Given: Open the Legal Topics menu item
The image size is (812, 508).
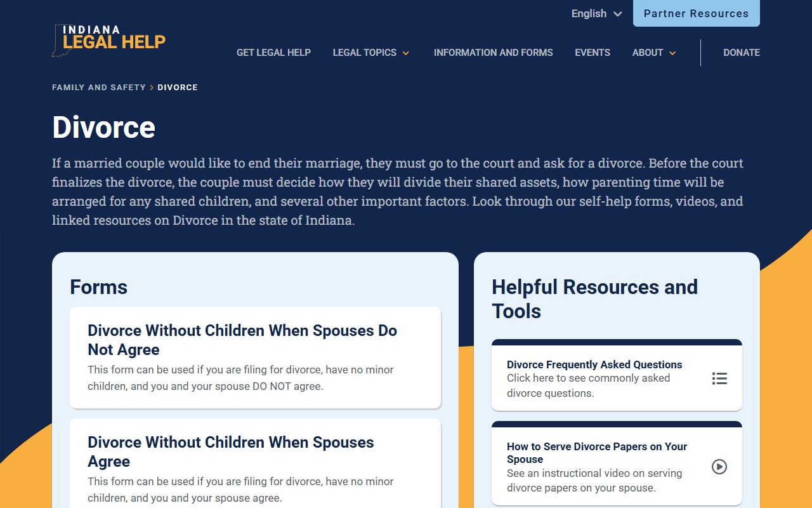Looking at the screenshot, I should [x=365, y=53].
